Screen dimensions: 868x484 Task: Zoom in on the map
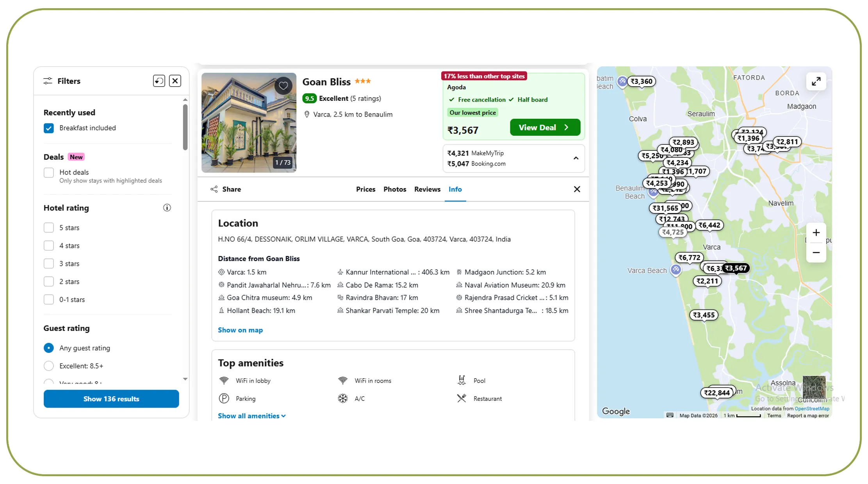click(x=816, y=233)
